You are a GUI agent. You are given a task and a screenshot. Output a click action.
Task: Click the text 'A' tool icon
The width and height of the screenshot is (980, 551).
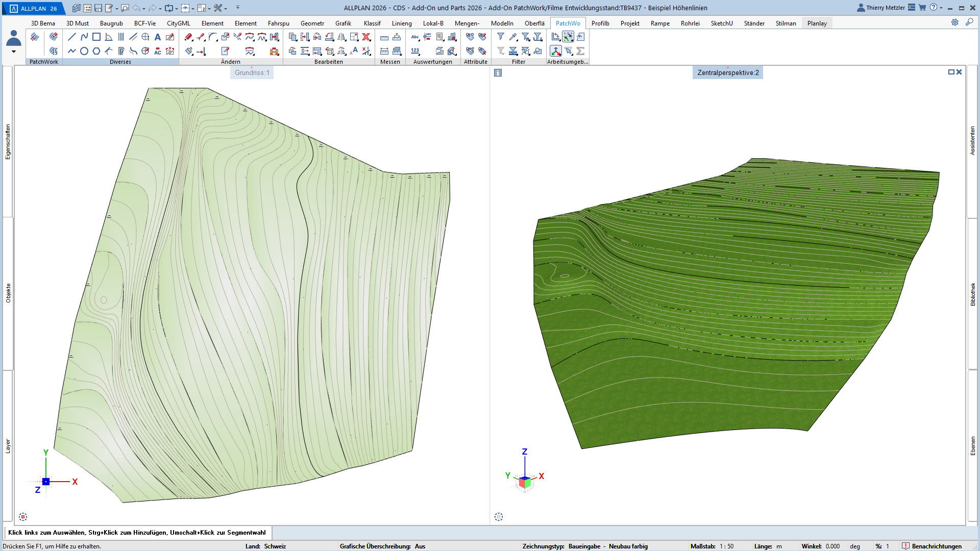click(158, 37)
